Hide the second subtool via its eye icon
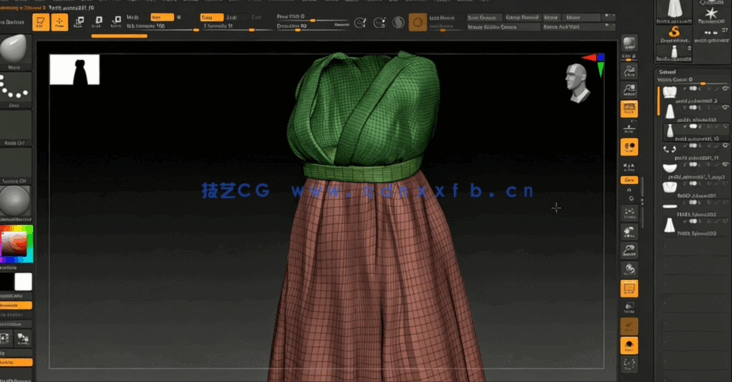Screen dimensions: 732x382 (725, 107)
